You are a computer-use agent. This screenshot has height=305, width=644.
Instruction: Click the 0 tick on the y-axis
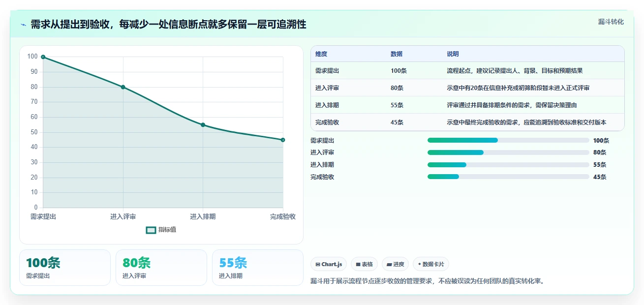click(x=36, y=208)
